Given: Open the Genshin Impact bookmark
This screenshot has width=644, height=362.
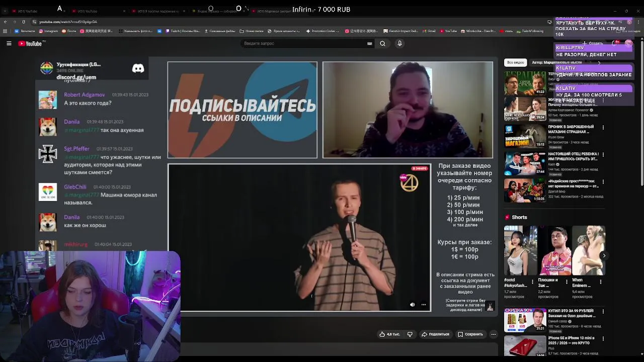Looking at the screenshot, I should click(400, 31).
